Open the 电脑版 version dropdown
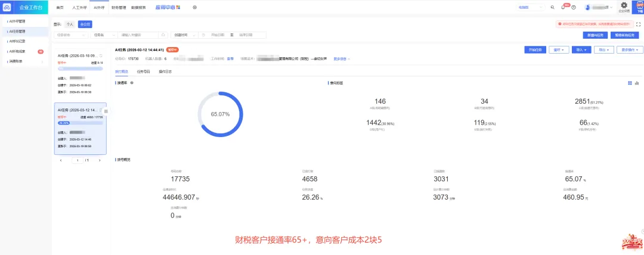644x255 pixels. tap(531, 7)
